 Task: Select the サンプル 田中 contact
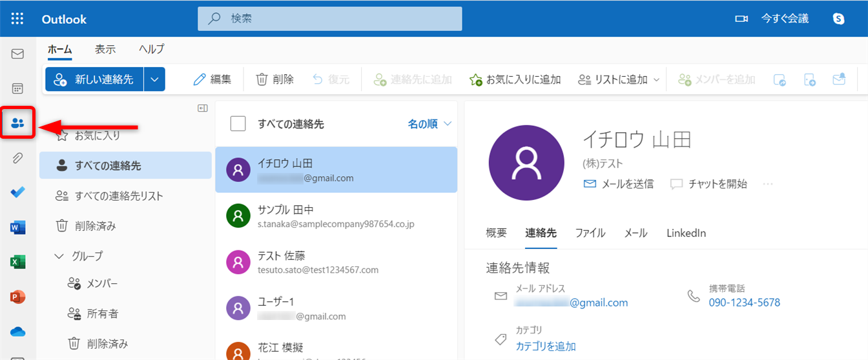pos(336,216)
